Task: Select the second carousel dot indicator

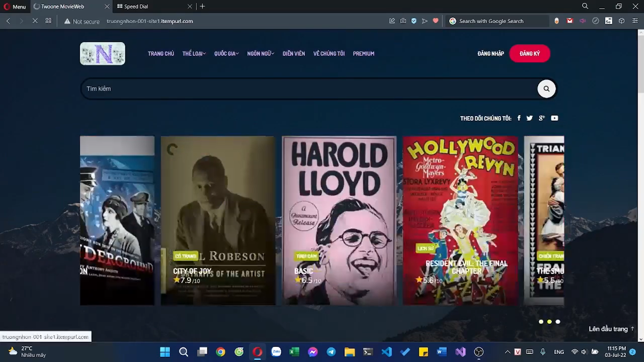Action: tap(549, 322)
